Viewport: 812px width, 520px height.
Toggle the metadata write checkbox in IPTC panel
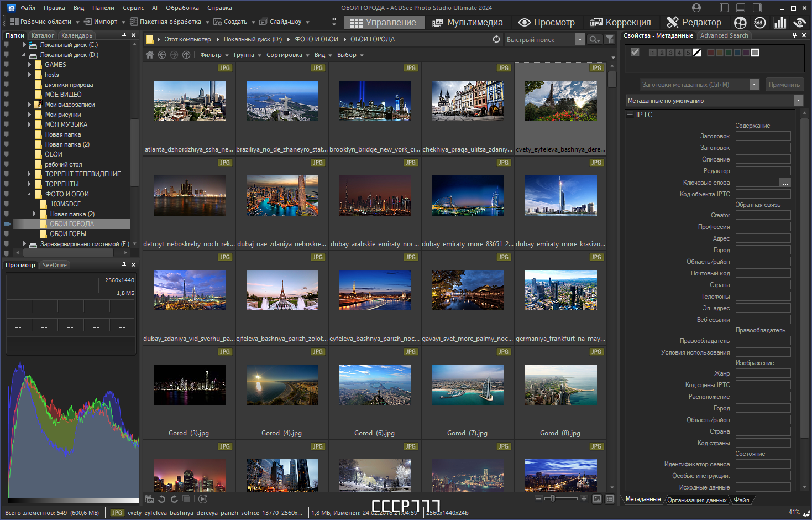635,52
